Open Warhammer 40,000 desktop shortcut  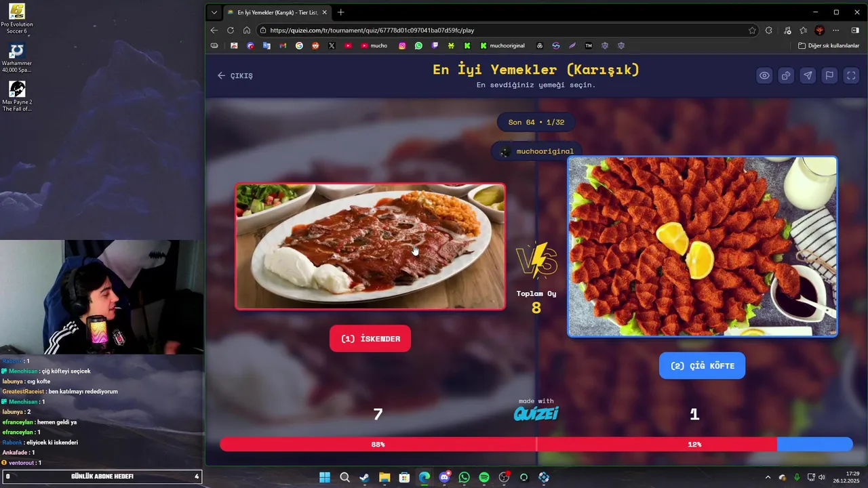(17, 58)
